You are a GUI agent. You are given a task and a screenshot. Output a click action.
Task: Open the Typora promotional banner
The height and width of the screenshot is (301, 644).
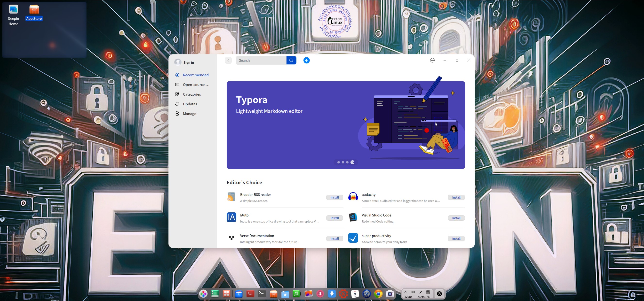click(x=346, y=125)
